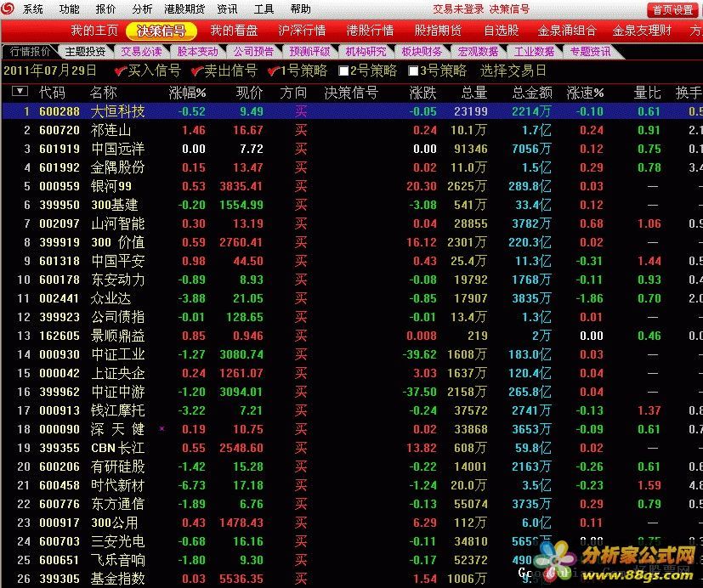
Task: Select stock code 600703
Action: 60,541
